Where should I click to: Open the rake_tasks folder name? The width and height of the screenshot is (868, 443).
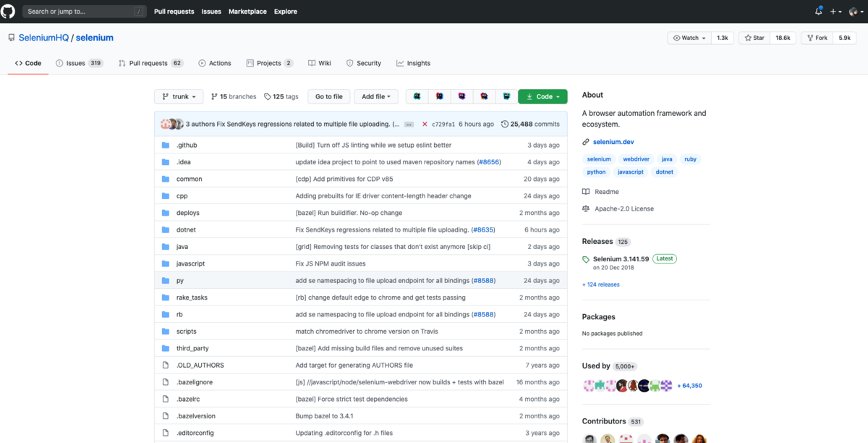click(192, 298)
